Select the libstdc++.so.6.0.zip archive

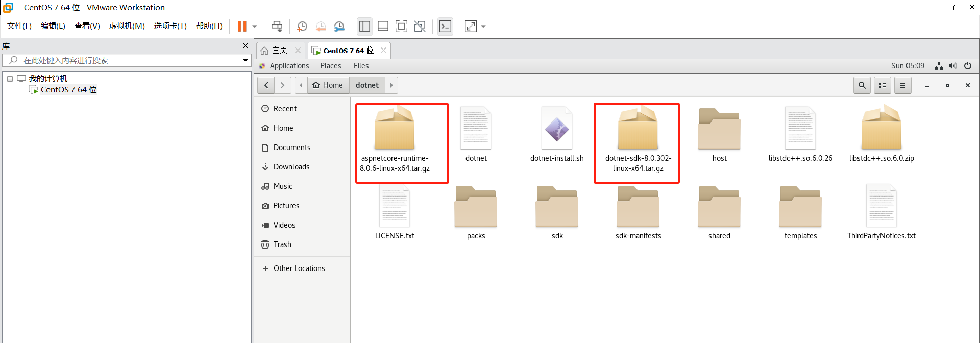point(881,134)
